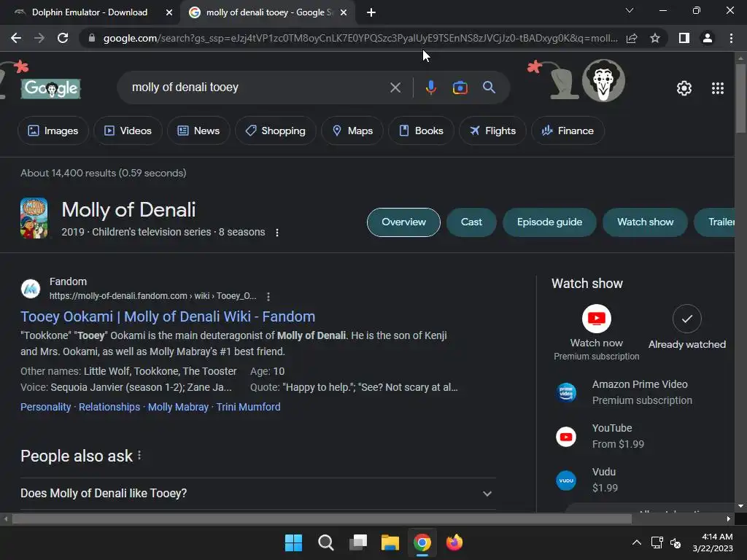Screen dimensions: 747x560
Task: Open the Relationships sitelink
Action: tap(109, 407)
